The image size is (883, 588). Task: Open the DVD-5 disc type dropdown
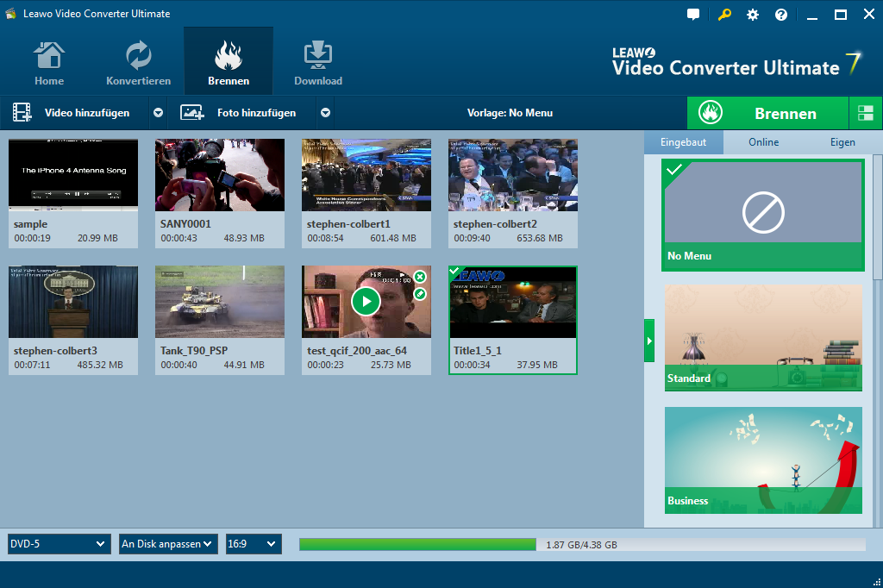coord(59,544)
